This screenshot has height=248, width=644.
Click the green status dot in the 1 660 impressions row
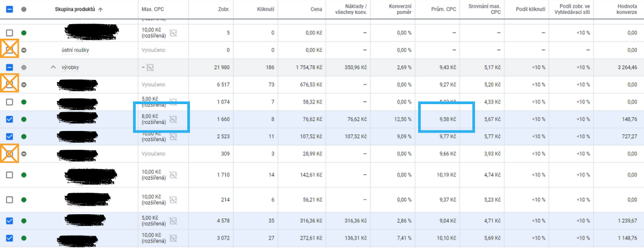coord(24,119)
